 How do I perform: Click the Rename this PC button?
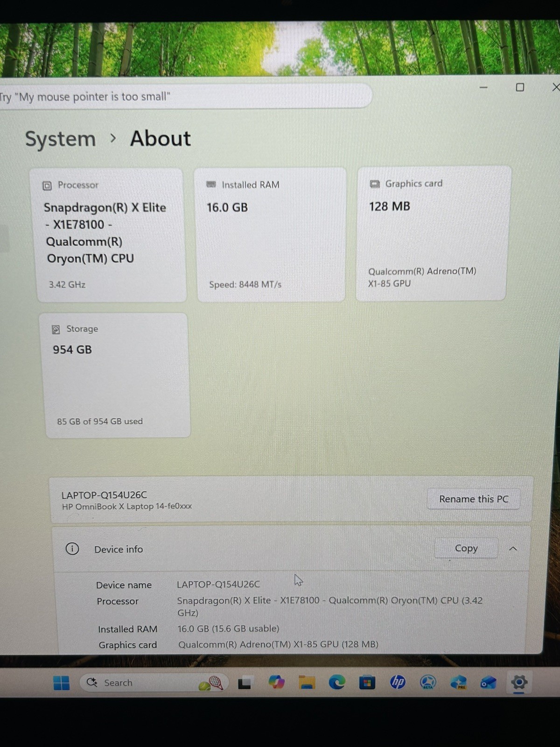474,499
